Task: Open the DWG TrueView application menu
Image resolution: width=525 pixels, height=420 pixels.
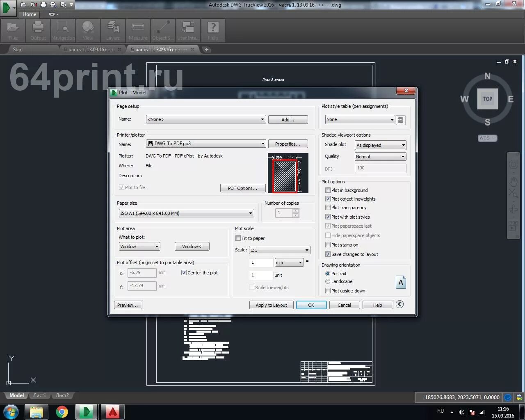Action: 8,8
